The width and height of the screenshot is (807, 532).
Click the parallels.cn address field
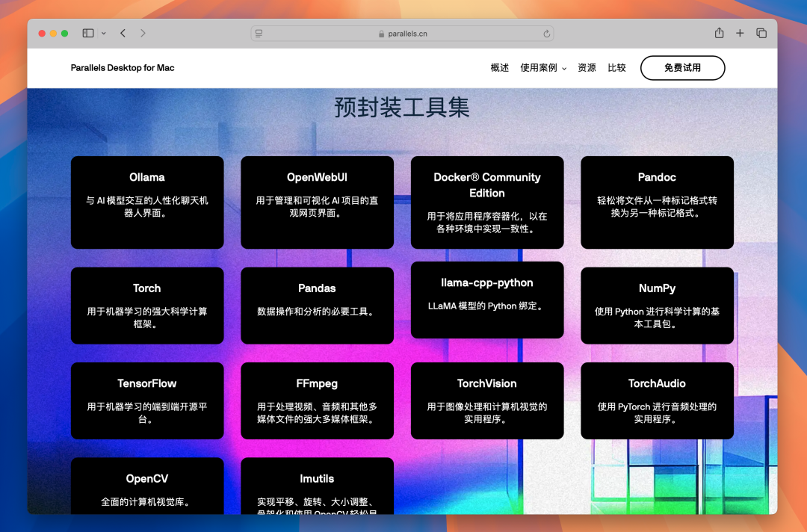(x=402, y=34)
